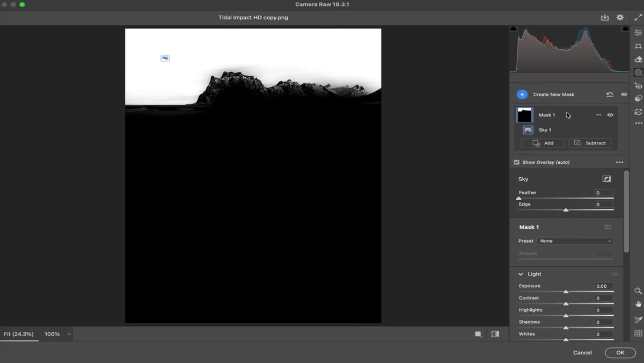Open the overlay options ellipsis
This screenshot has width=644, height=363.
coord(619,162)
